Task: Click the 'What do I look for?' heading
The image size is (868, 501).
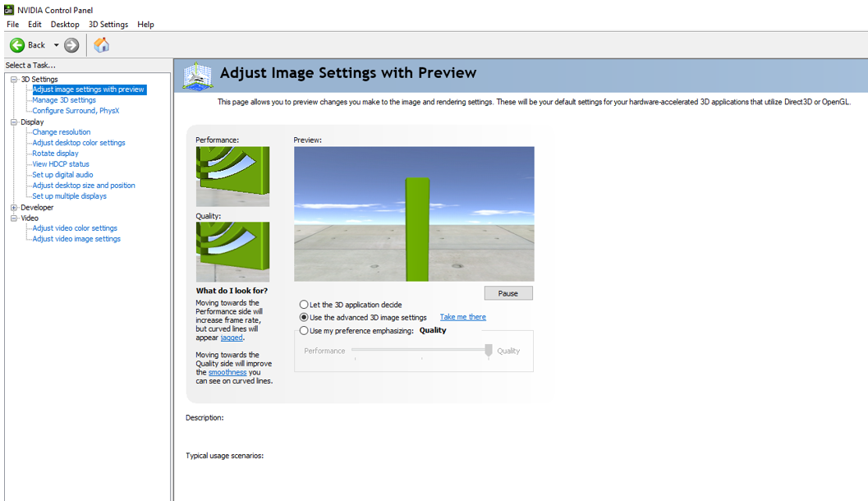Action: pyautogui.click(x=232, y=291)
